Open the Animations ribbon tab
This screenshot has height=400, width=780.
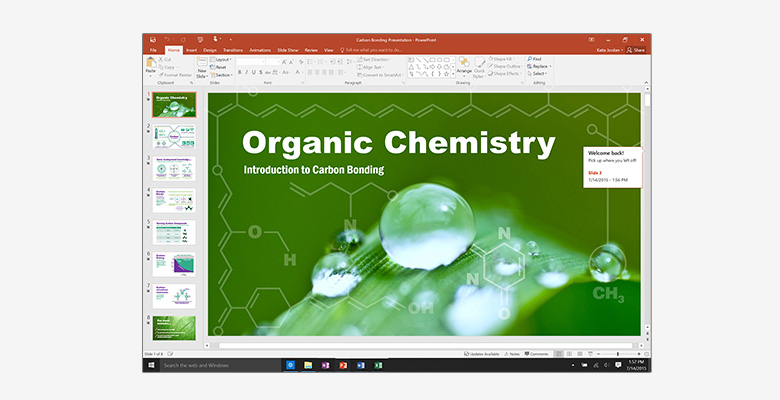click(260, 49)
